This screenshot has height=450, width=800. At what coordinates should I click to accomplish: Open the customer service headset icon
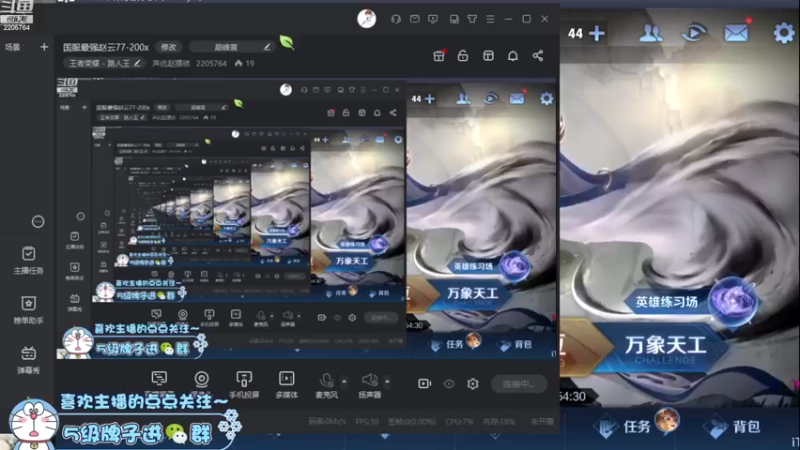395,19
